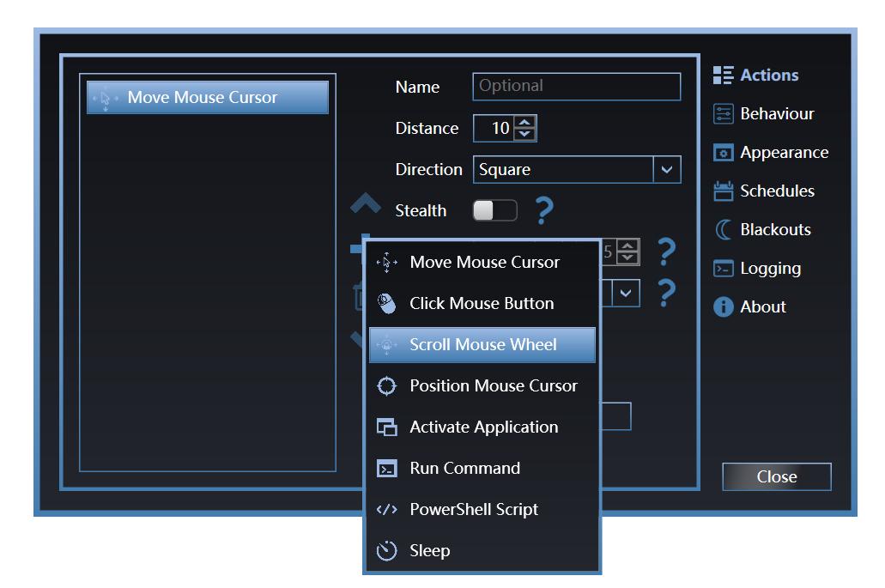Decrease the spinner showing 5

627,258
